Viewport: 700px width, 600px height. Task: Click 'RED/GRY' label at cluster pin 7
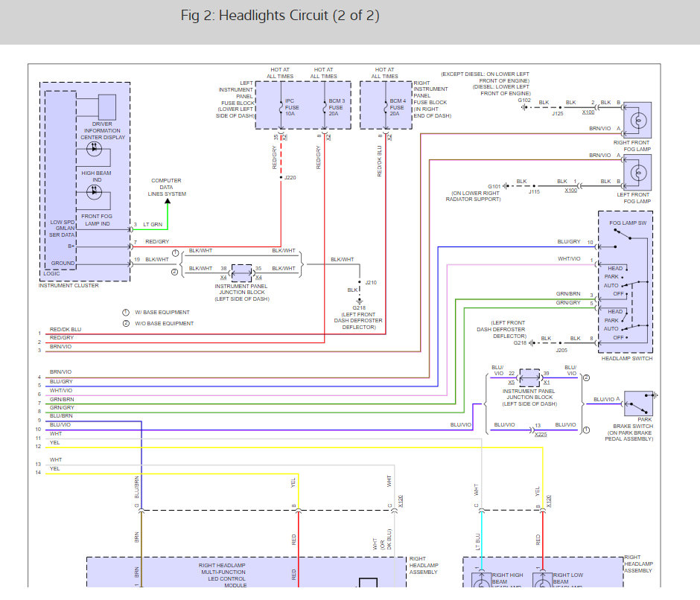[157, 242]
